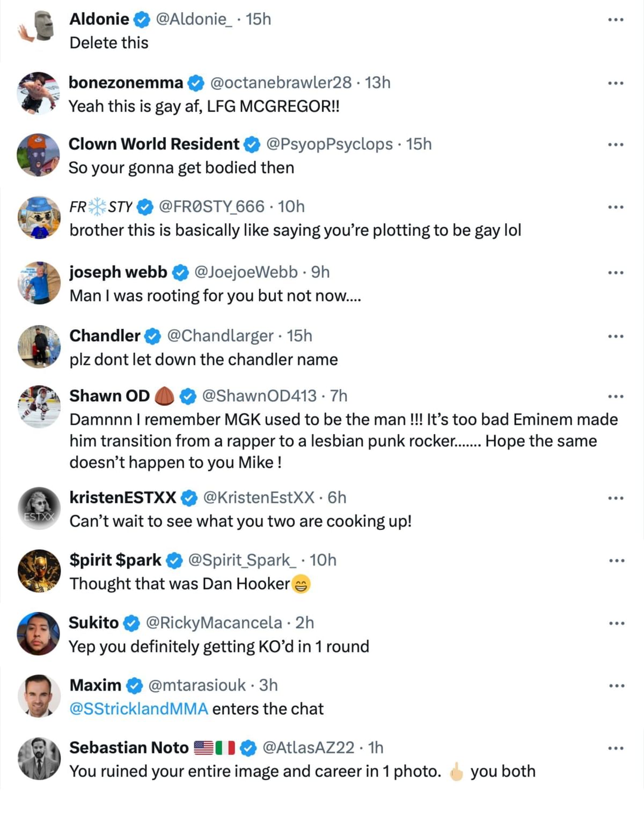
Task: Click the @SStricklandMMA mention link
Action: tap(138, 709)
